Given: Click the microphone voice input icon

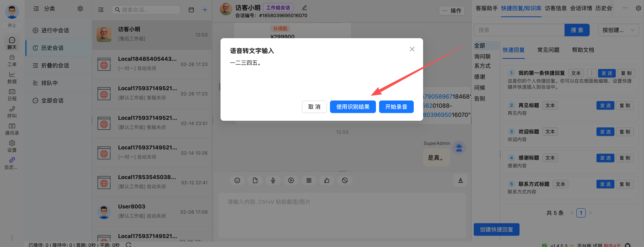Looking at the screenshot, I should pos(273,180).
